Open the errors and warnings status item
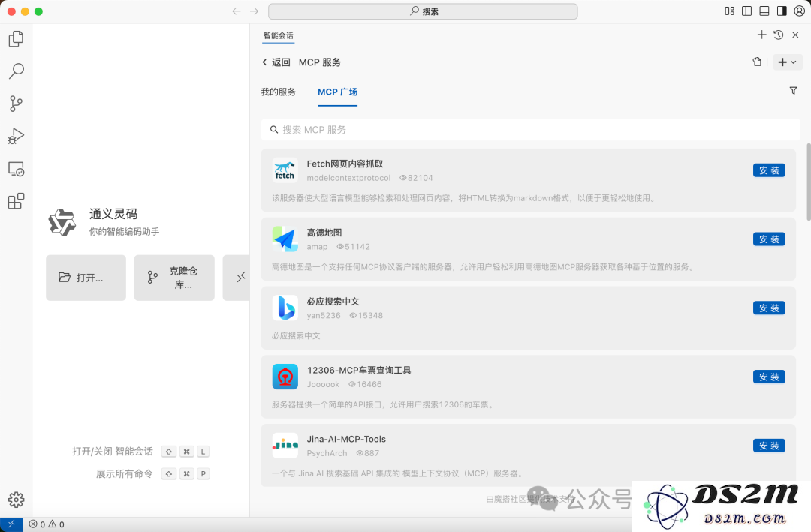 pyautogui.click(x=47, y=524)
